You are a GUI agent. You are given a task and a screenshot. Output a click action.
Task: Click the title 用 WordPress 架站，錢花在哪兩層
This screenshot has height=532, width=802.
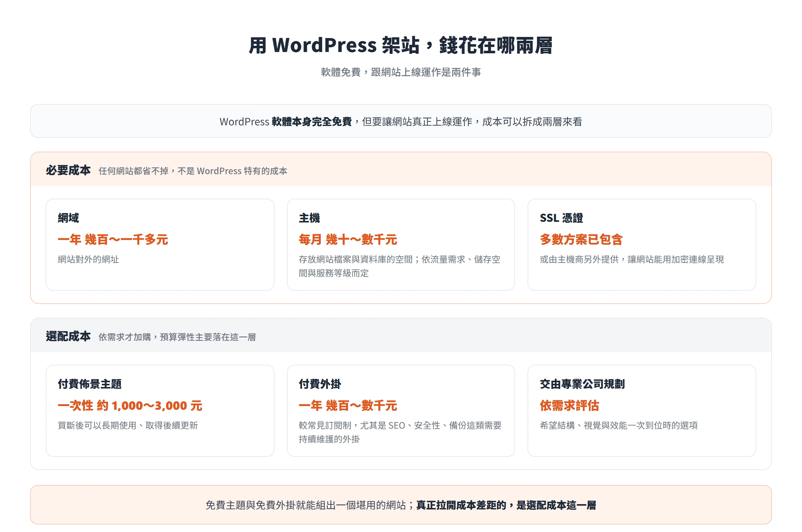[401, 45]
